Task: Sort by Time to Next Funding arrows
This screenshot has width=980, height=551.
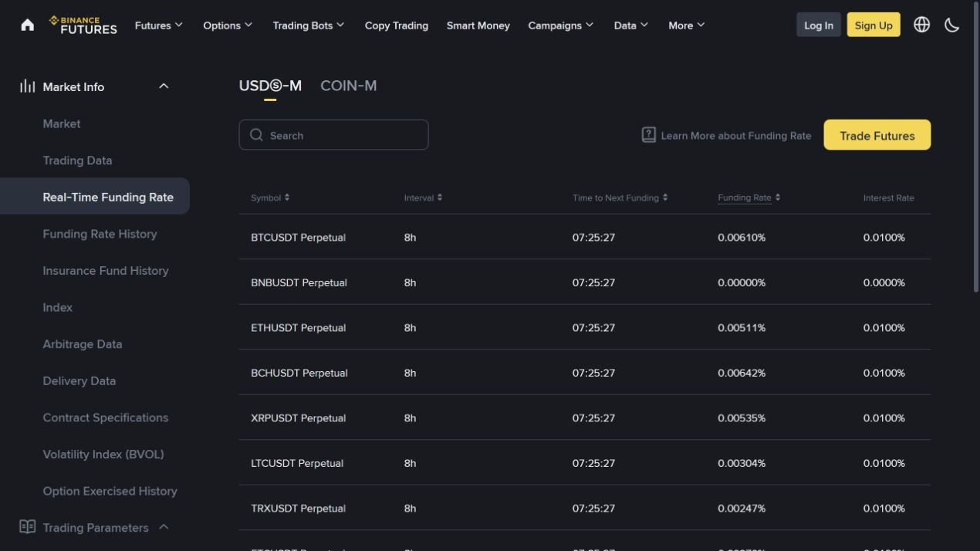Action: click(665, 198)
